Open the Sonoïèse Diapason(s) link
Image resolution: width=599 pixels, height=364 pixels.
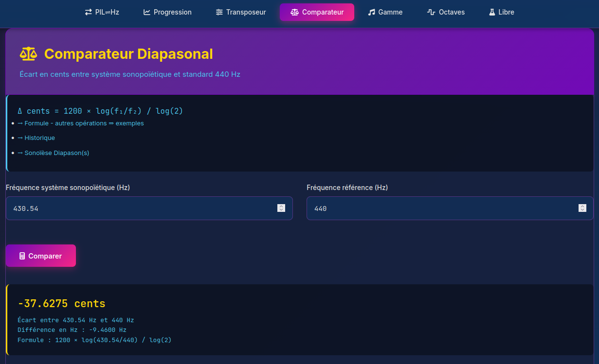point(54,153)
